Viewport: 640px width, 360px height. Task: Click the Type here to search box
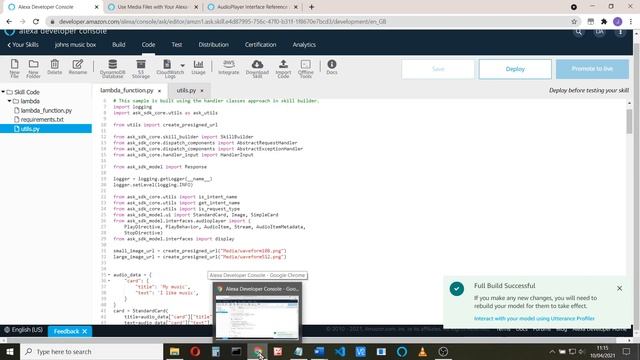(91, 351)
